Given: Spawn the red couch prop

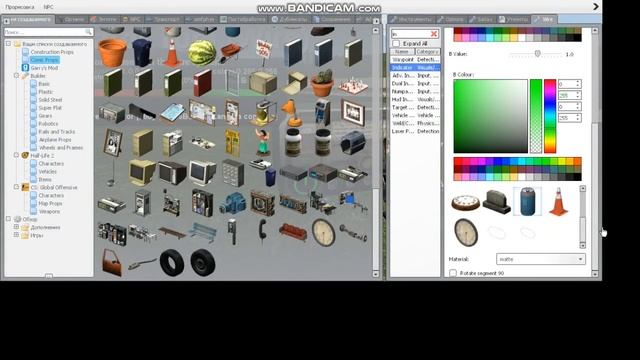Looking at the screenshot, I should point(293,232).
